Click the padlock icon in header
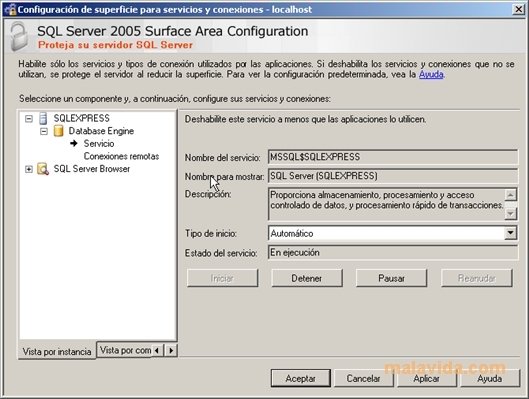 coord(19,36)
